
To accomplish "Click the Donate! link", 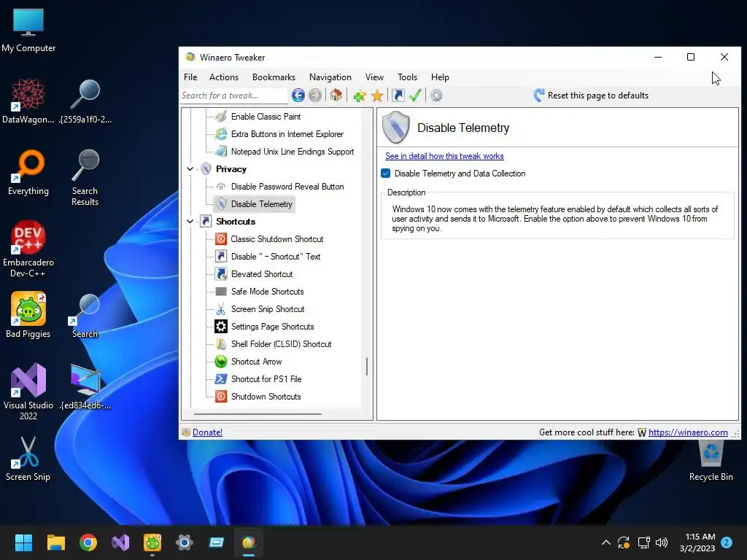I will 207,432.
